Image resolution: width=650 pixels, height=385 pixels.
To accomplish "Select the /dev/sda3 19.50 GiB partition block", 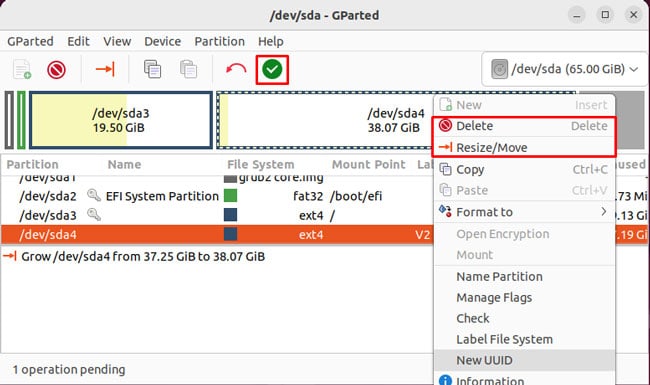I will point(121,120).
